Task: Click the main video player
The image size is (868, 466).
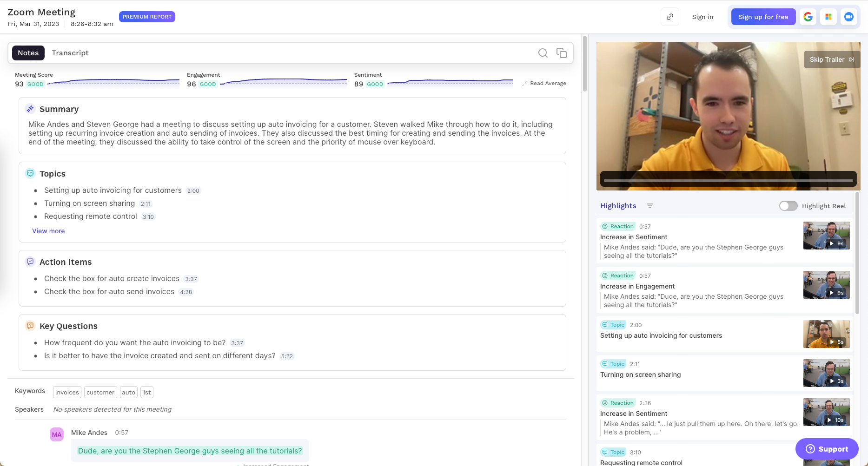Action: 728,116
